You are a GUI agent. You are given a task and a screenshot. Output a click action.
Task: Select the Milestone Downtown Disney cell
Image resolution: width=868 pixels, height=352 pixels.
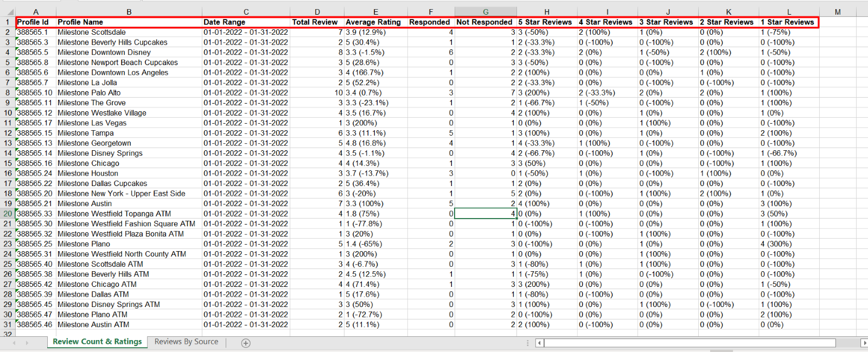tap(129, 53)
